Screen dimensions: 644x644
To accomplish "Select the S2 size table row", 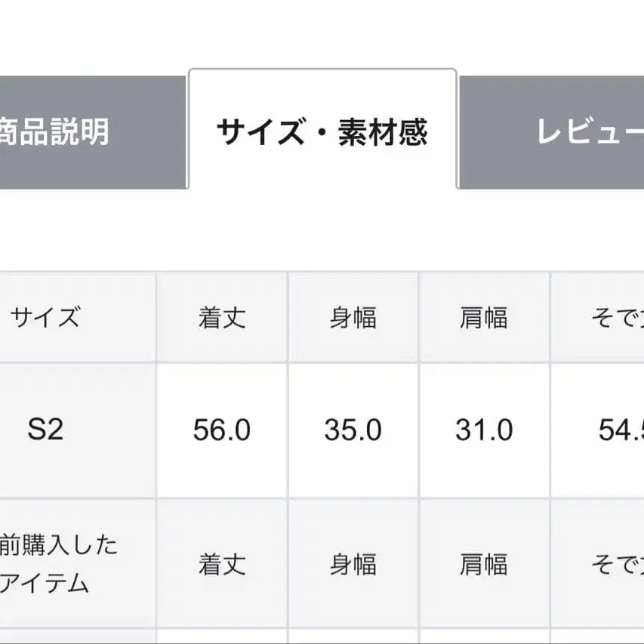I will pyautogui.click(x=322, y=432).
